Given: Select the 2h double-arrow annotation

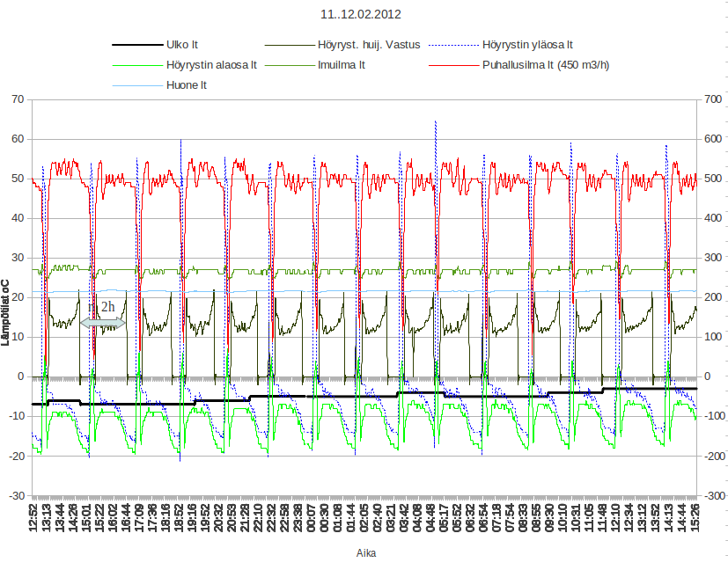Looking at the screenshot, I should pos(103,323).
